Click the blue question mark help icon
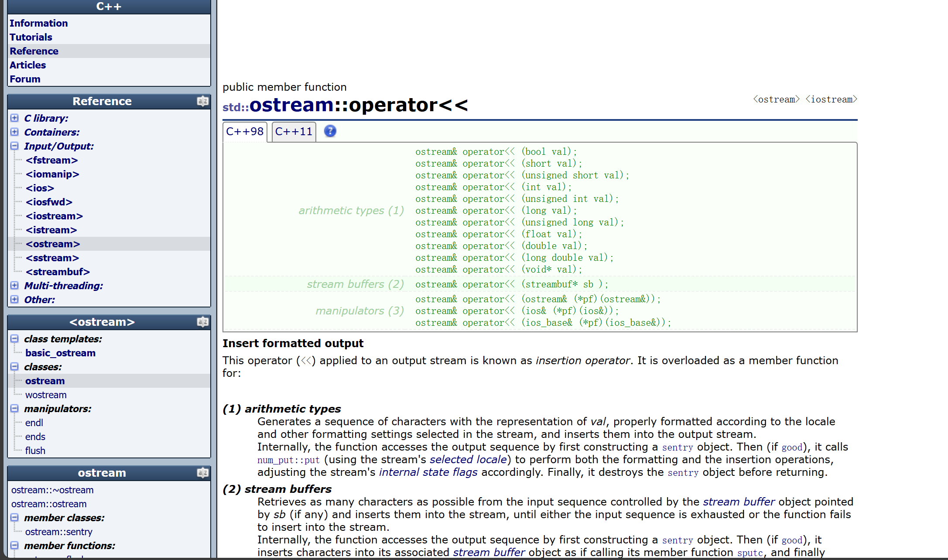The image size is (948, 560). pos(330,131)
